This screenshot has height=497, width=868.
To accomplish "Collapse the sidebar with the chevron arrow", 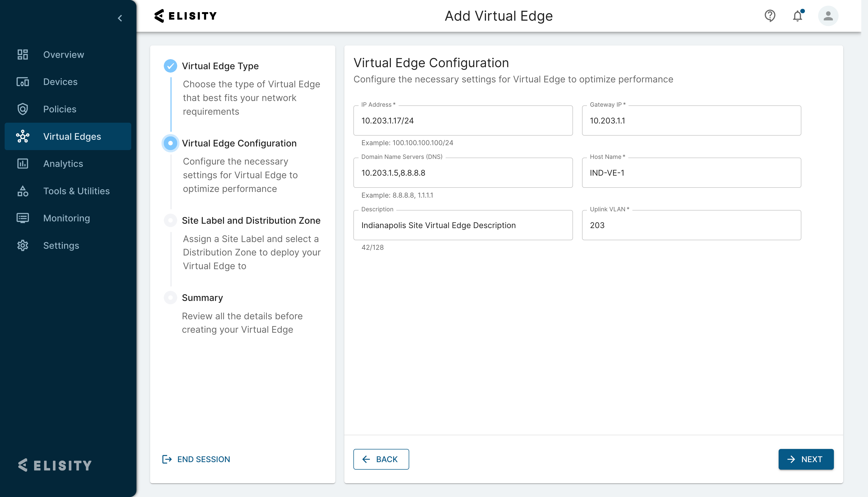I will [x=120, y=18].
